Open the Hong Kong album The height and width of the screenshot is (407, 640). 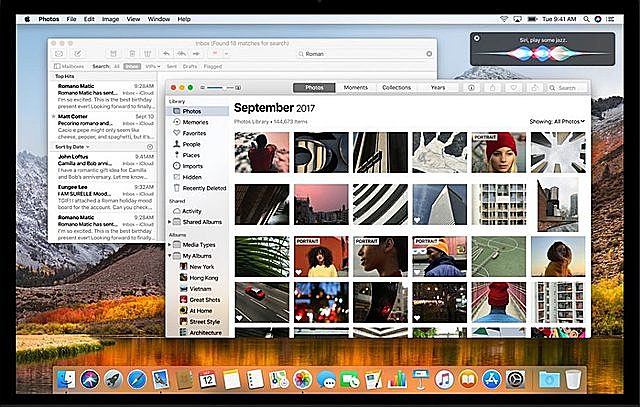(x=199, y=278)
